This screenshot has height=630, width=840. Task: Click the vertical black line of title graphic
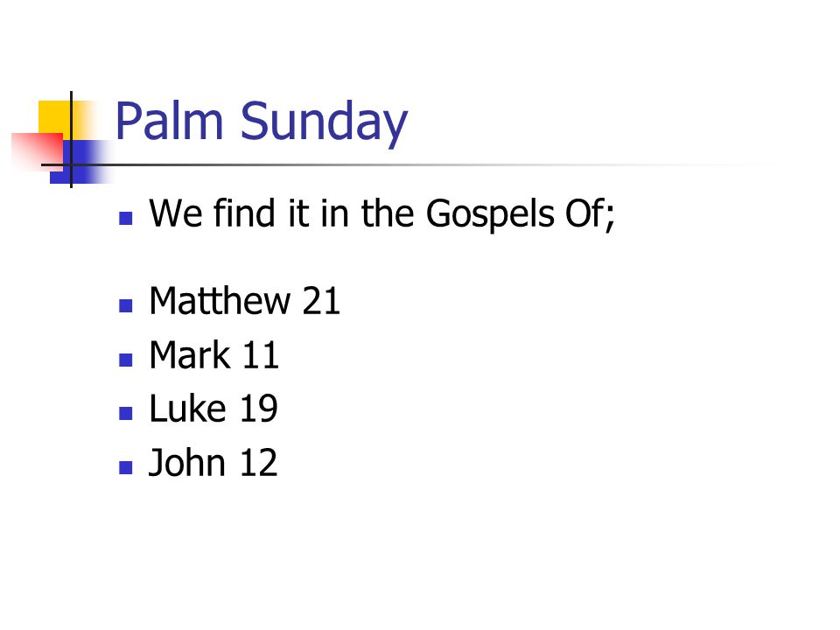[x=71, y=140]
